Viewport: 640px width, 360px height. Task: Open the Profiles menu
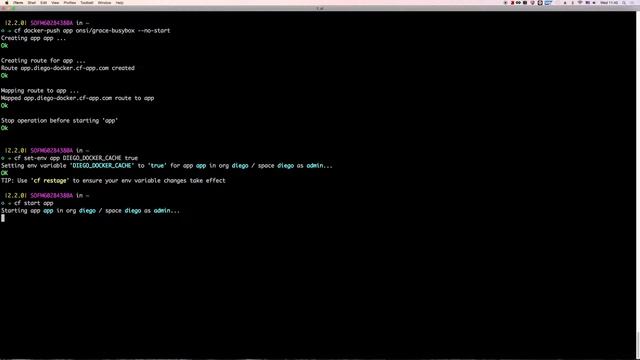70,2
